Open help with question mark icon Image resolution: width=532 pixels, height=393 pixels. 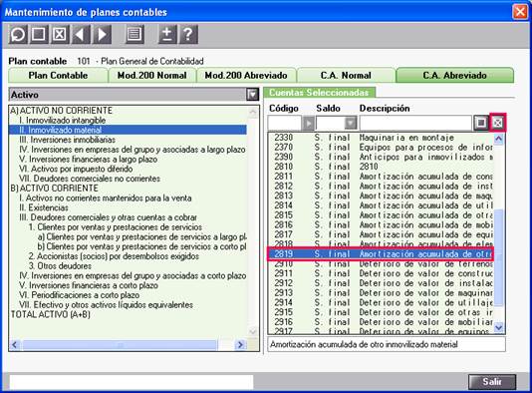click(188, 34)
